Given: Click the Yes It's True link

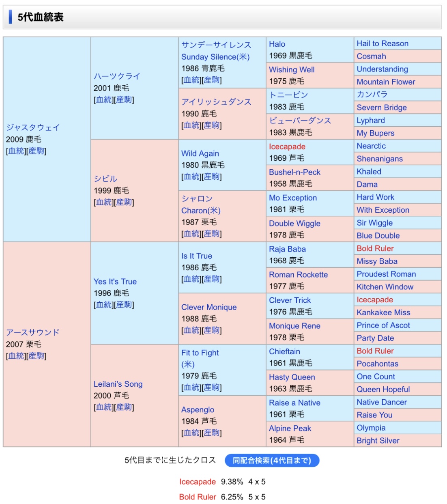Looking at the screenshot, I should click(115, 281).
